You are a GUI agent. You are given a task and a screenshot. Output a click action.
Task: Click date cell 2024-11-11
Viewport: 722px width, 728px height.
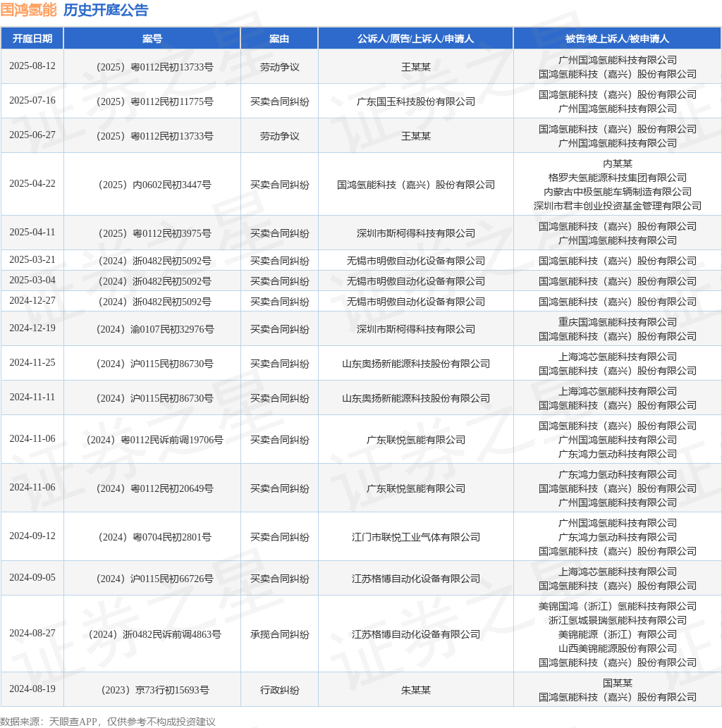32,397
